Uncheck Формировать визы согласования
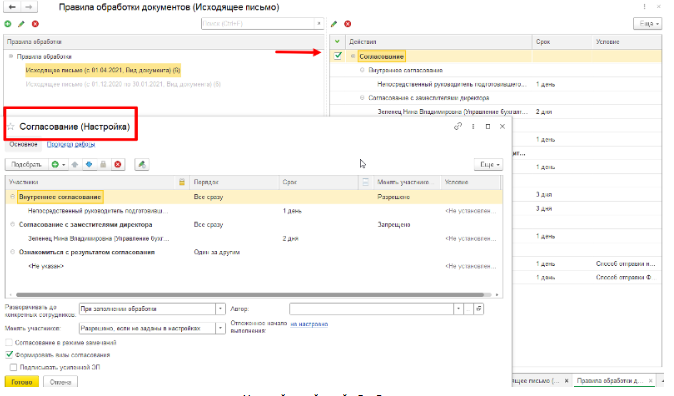This screenshot has width=674, height=396. [9, 355]
